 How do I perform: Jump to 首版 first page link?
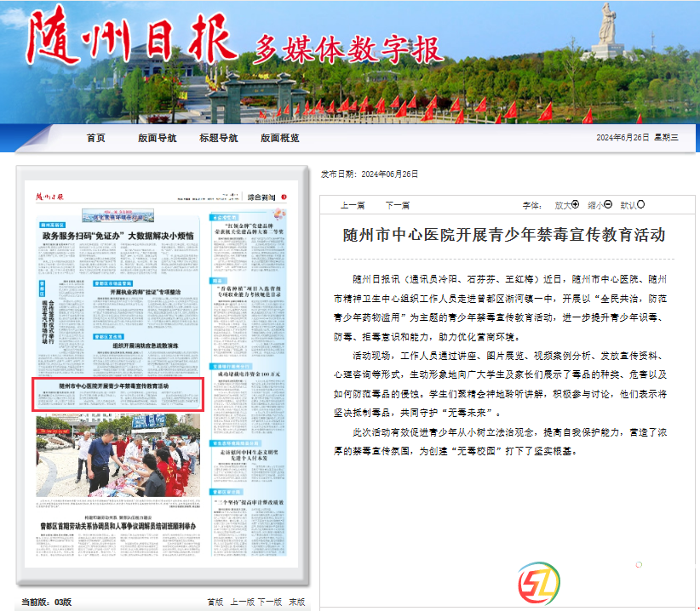click(215, 602)
